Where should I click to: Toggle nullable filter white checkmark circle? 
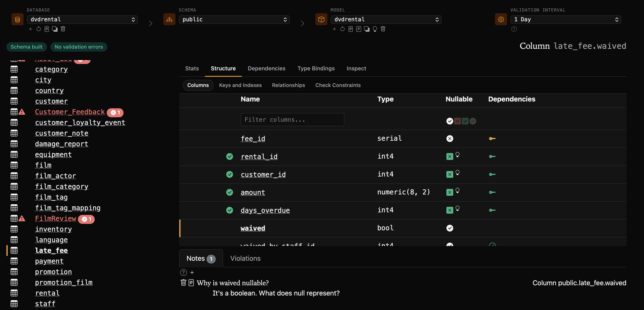coord(450,121)
